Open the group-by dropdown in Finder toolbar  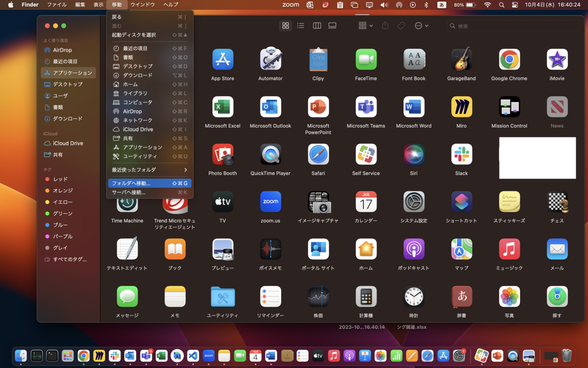pyautogui.click(x=366, y=26)
